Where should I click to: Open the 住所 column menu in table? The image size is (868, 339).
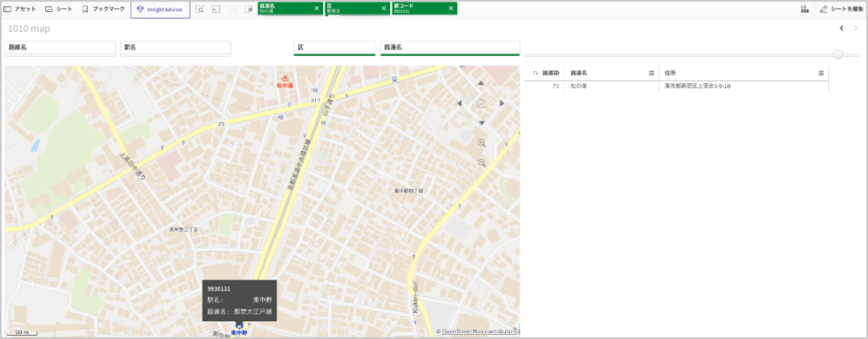click(x=821, y=74)
